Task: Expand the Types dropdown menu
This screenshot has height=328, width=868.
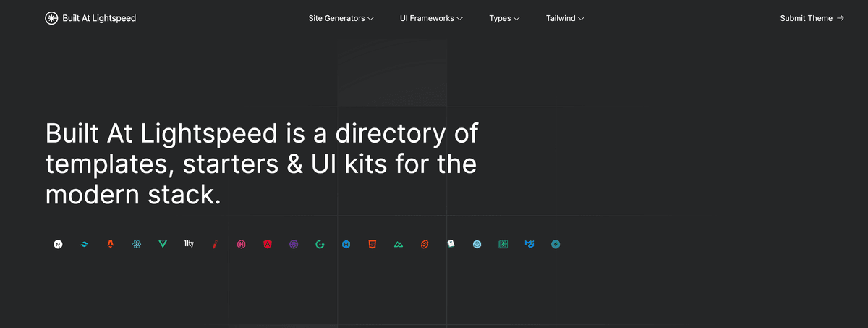Action: (x=504, y=18)
